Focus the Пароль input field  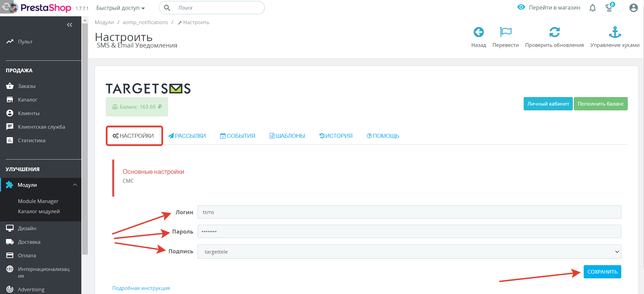point(409,231)
